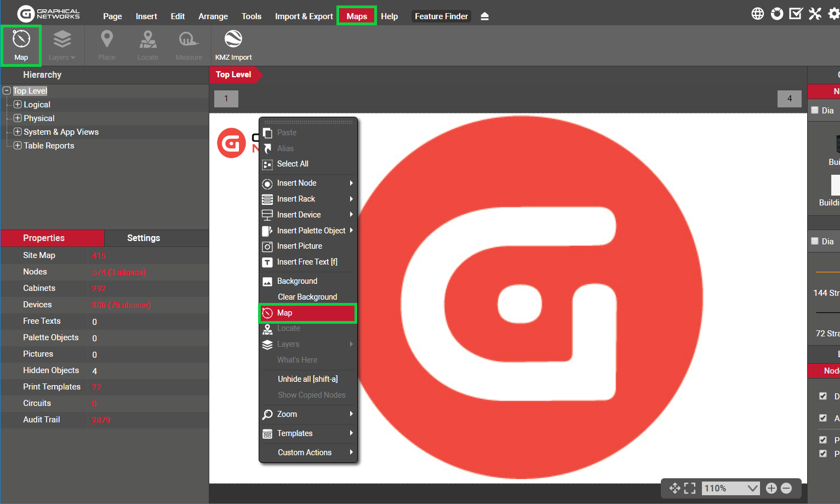Click the Feature Finder button
840x504 pixels.
[x=441, y=16]
